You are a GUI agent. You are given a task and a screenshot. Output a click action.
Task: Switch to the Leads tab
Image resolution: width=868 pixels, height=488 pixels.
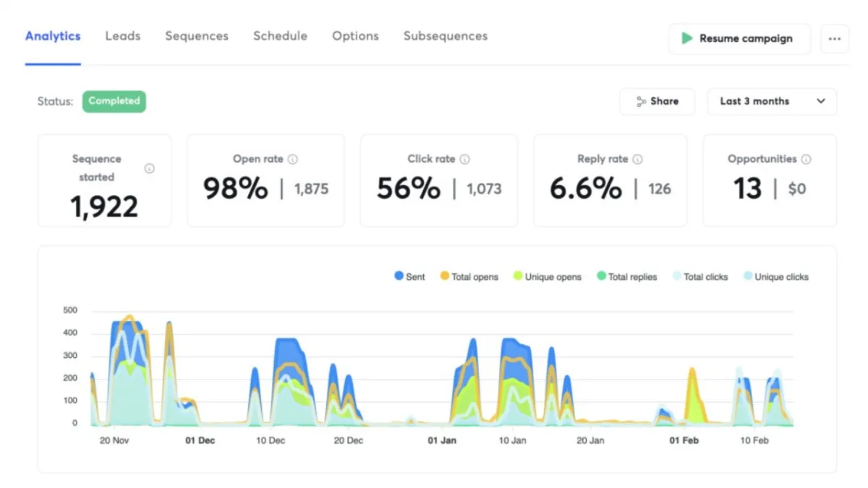(123, 36)
